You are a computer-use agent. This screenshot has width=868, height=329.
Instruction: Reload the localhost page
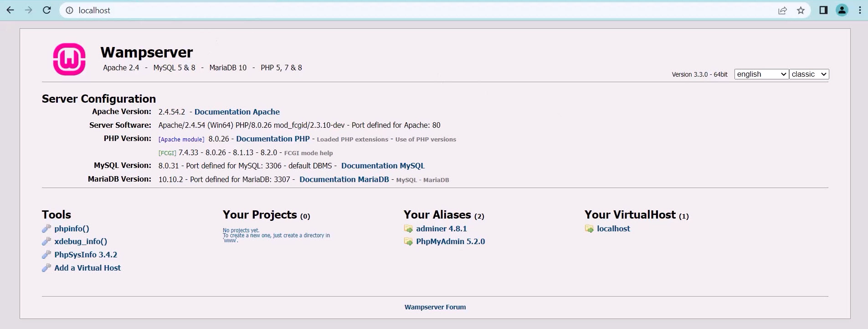[46, 10]
